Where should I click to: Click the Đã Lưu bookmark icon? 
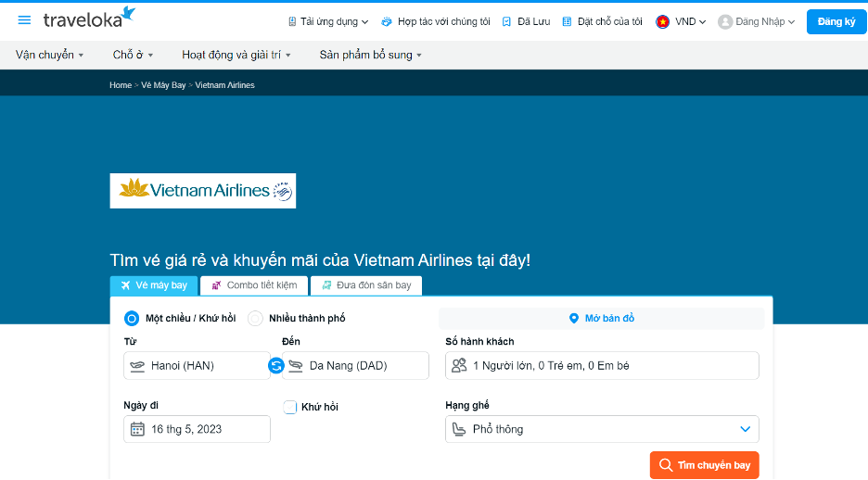tap(506, 21)
